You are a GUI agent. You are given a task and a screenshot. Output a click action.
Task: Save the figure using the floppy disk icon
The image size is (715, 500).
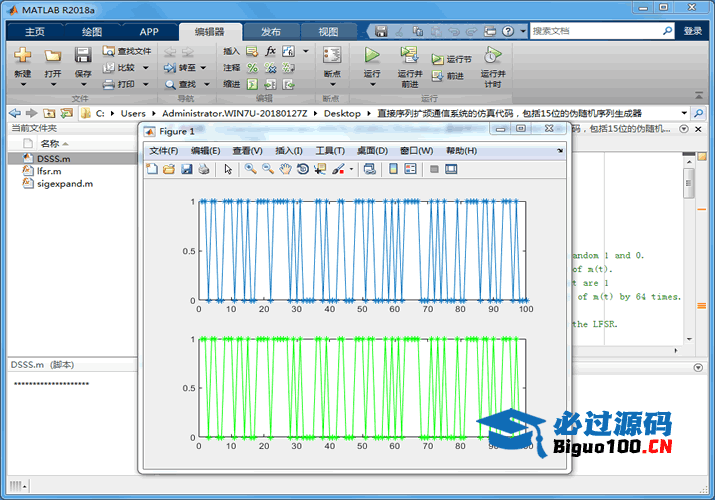click(x=186, y=169)
